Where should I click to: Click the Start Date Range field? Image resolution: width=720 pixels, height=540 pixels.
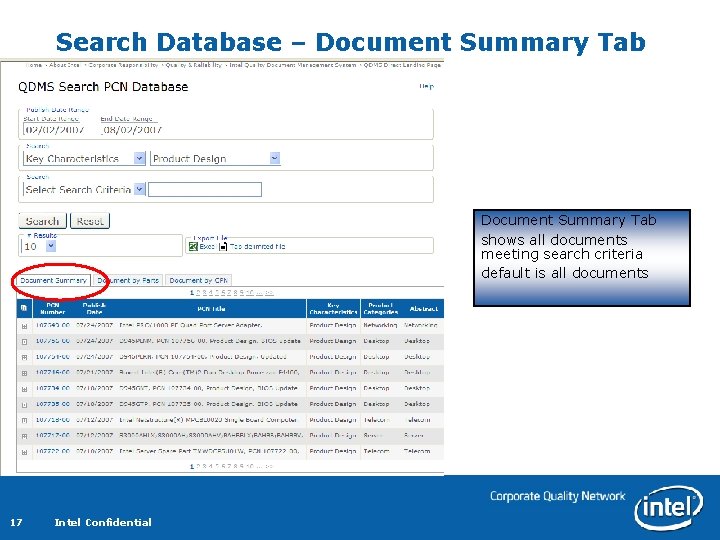pyautogui.click(x=57, y=129)
